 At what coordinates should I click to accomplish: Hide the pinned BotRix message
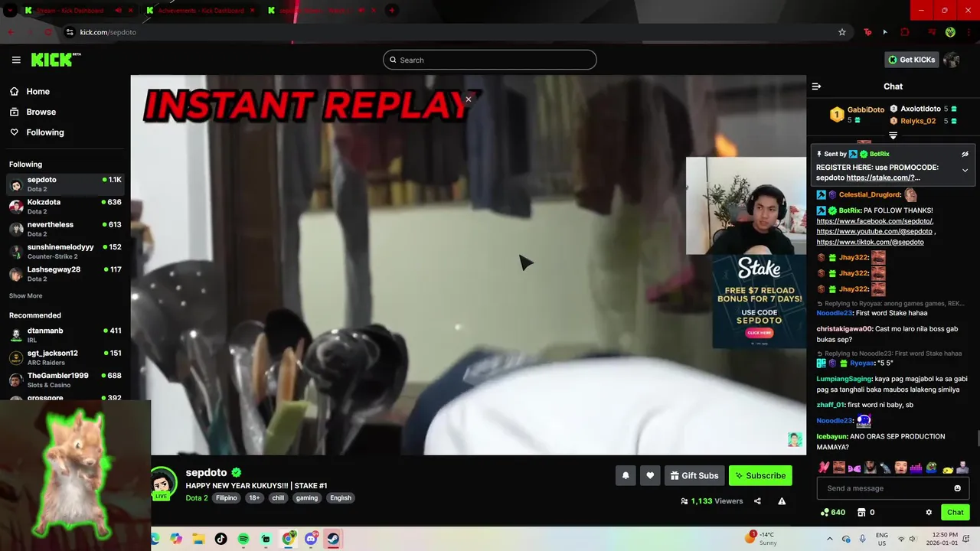(965, 154)
